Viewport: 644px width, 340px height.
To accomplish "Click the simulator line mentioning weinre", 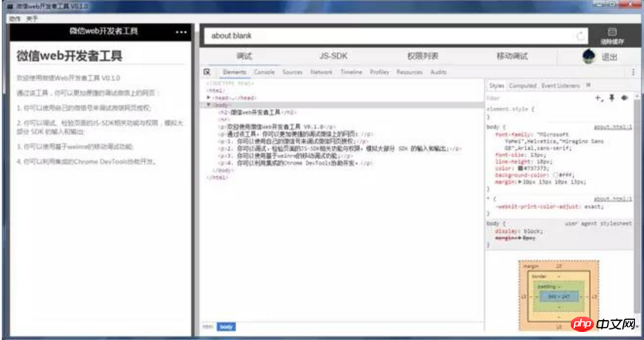I will pos(75,147).
